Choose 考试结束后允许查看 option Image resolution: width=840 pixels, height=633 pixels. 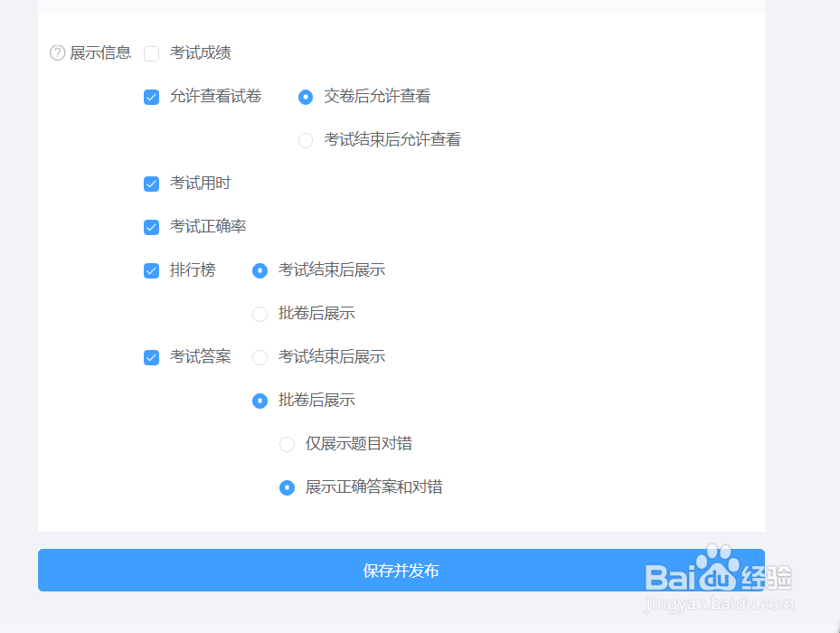pos(305,140)
